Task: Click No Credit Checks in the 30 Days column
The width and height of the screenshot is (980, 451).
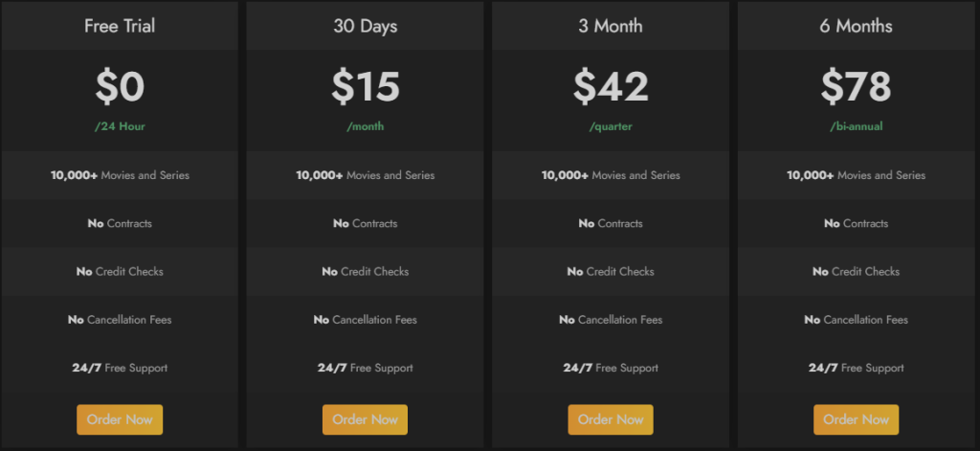Action: tap(365, 271)
